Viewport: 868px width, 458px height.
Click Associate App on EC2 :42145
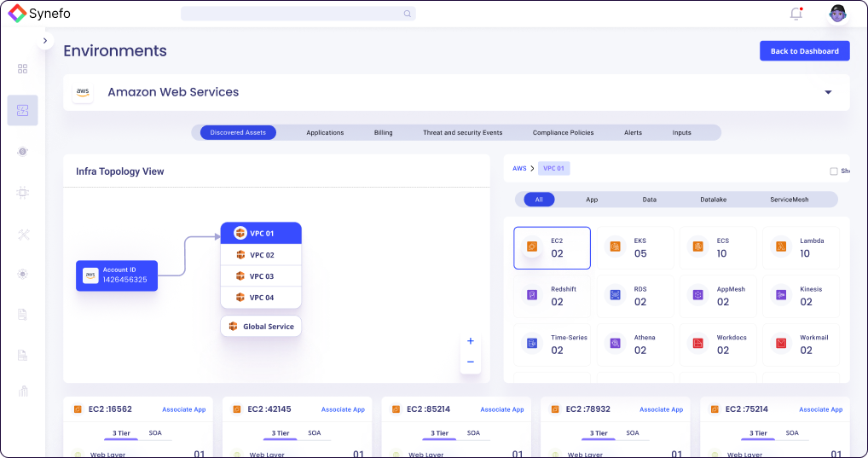pos(344,409)
